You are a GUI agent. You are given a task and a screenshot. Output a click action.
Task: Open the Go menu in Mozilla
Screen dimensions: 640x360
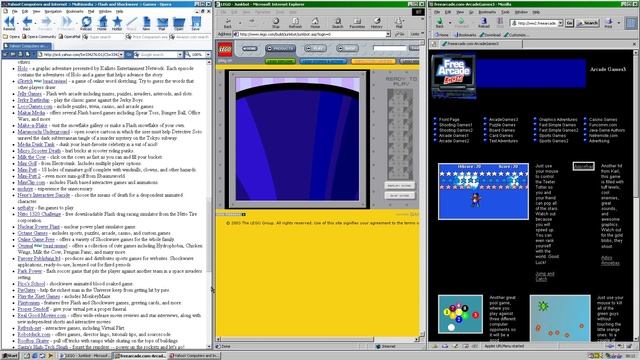coord(471,12)
